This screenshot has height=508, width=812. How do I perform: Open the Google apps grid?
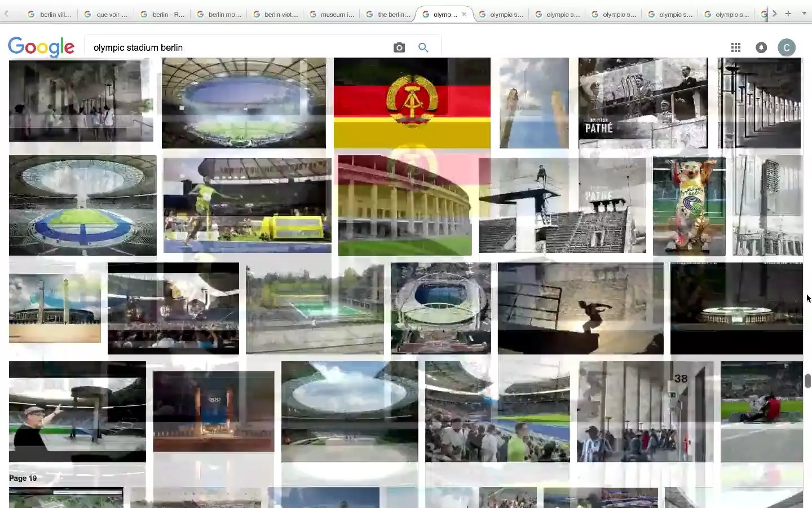(x=736, y=48)
